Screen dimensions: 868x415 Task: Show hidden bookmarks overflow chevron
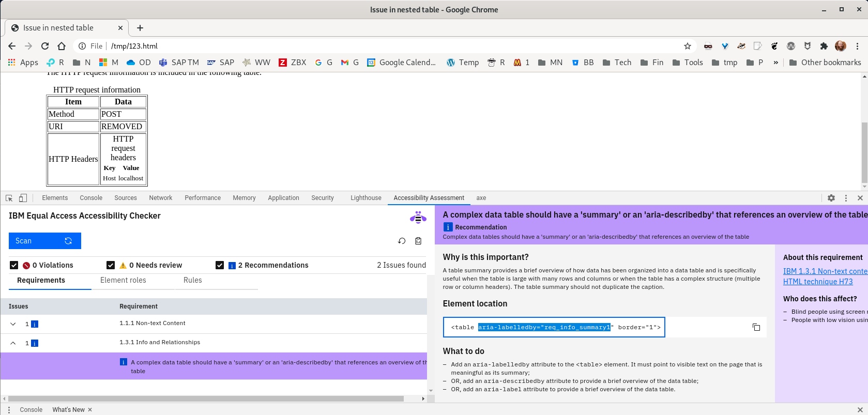pyautogui.click(x=775, y=63)
